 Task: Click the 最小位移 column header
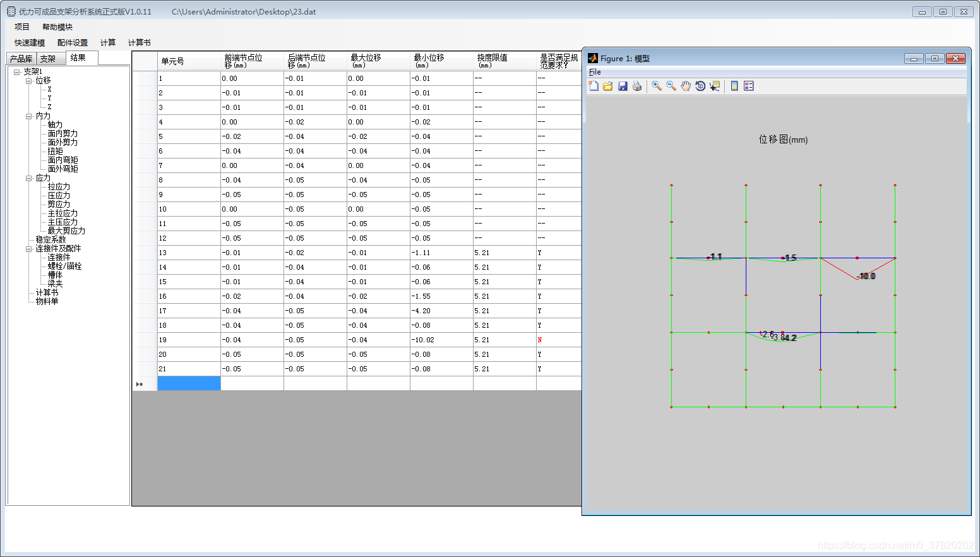441,61
